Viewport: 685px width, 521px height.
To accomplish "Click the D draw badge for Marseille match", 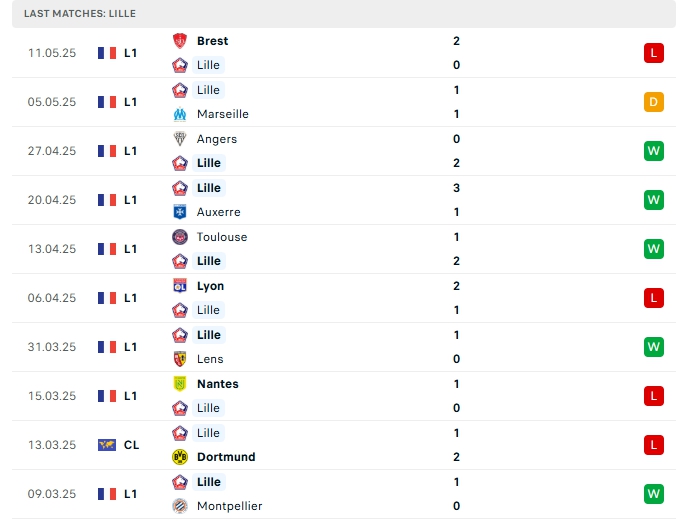I will click(x=654, y=102).
